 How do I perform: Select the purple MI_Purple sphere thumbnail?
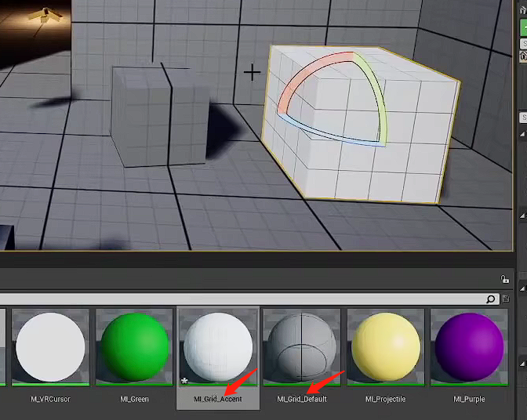click(x=469, y=347)
